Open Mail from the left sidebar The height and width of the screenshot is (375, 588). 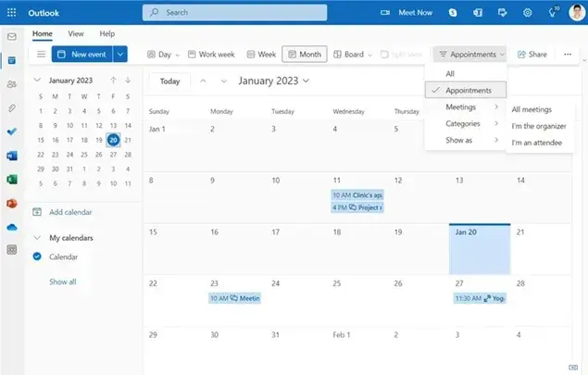pyautogui.click(x=12, y=36)
